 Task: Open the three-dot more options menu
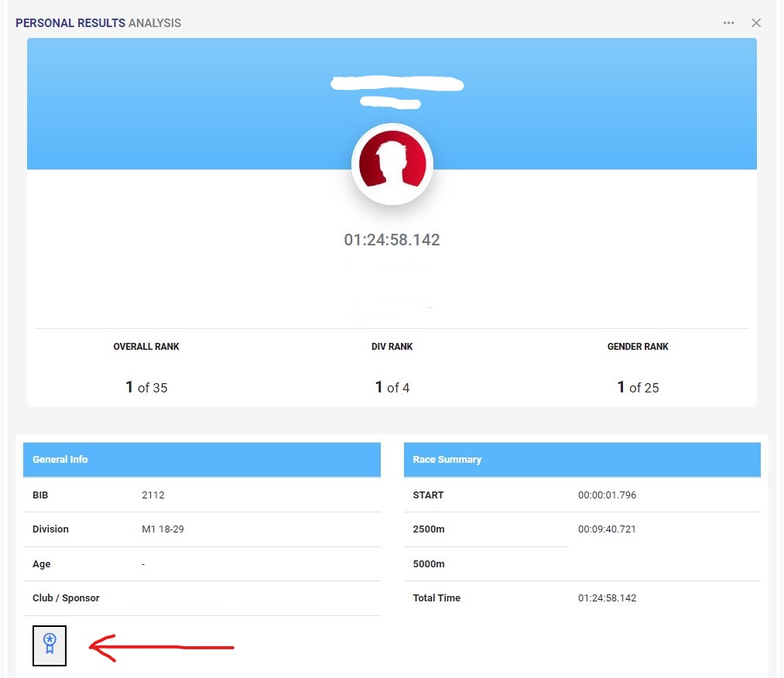729,23
